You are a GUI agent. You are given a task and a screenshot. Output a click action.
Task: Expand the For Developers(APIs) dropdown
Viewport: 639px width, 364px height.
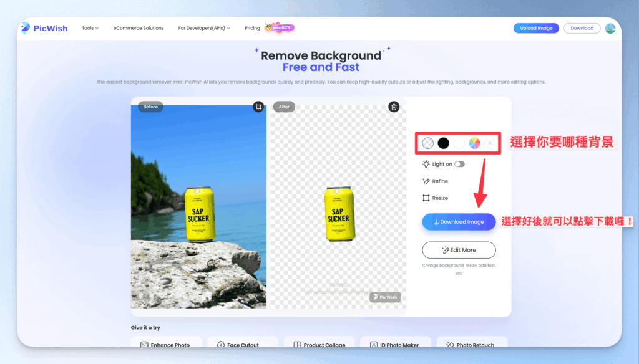(202, 28)
